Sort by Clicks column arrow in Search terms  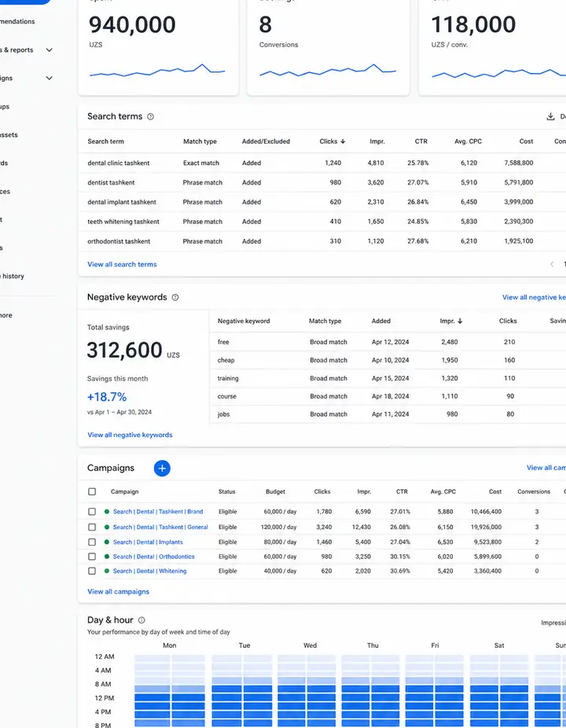(x=343, y=142)
